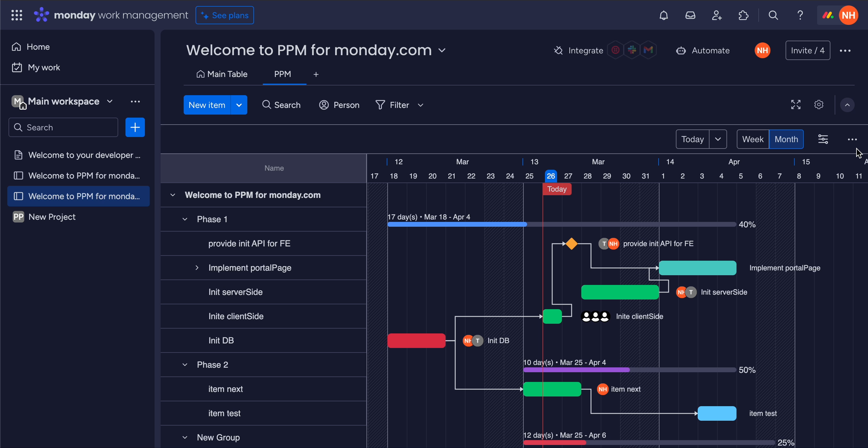Open the view settings gear icon
Viewport: 868px width, 448px height.
click(x=819, y=105)
